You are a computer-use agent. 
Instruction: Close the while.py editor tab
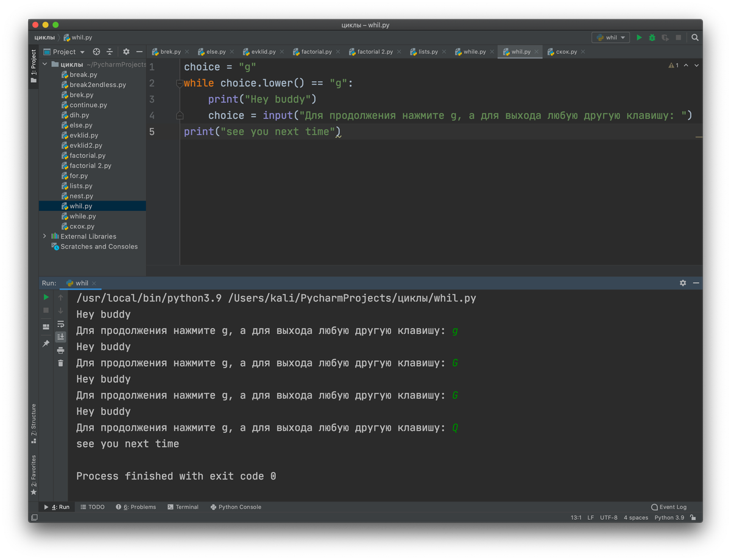(492, 52)
